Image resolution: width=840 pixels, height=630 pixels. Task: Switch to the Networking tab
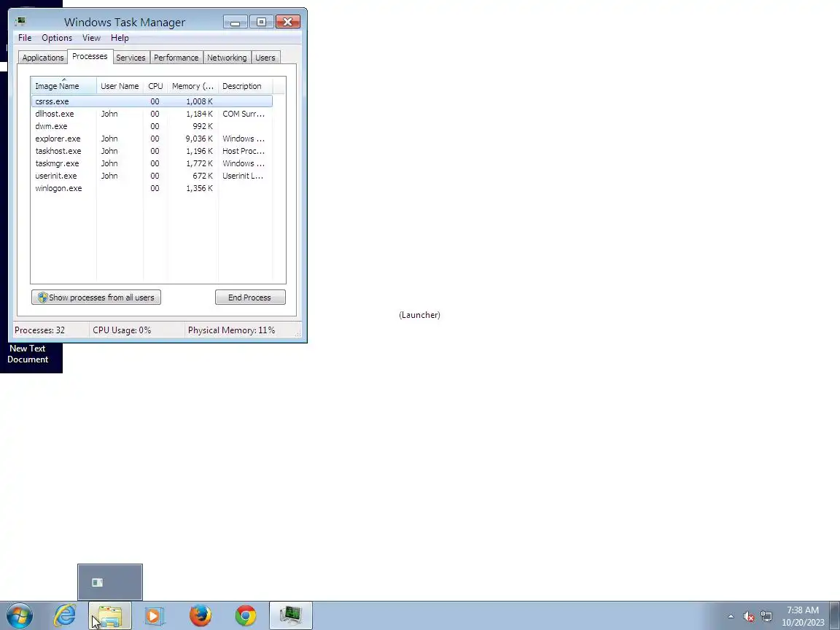(227, 58)
